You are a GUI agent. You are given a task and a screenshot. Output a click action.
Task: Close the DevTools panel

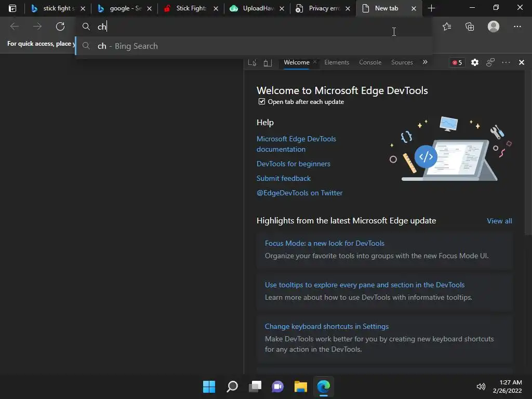point(522,62)
